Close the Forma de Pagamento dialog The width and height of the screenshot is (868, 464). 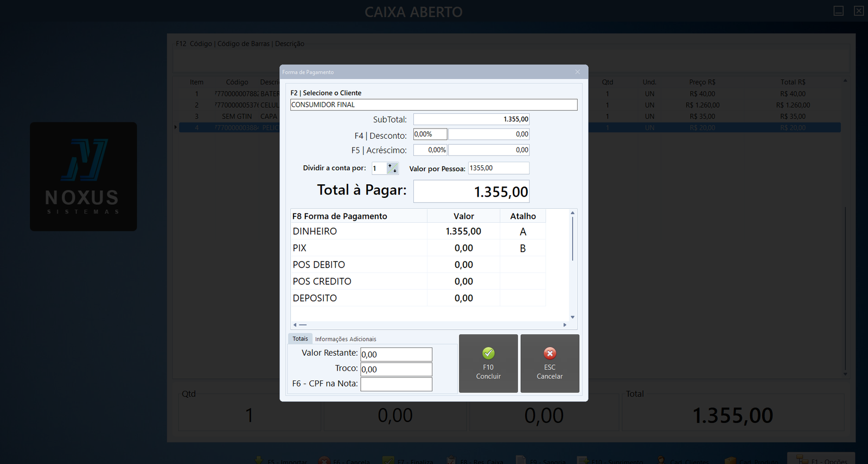tap(577, 72)
